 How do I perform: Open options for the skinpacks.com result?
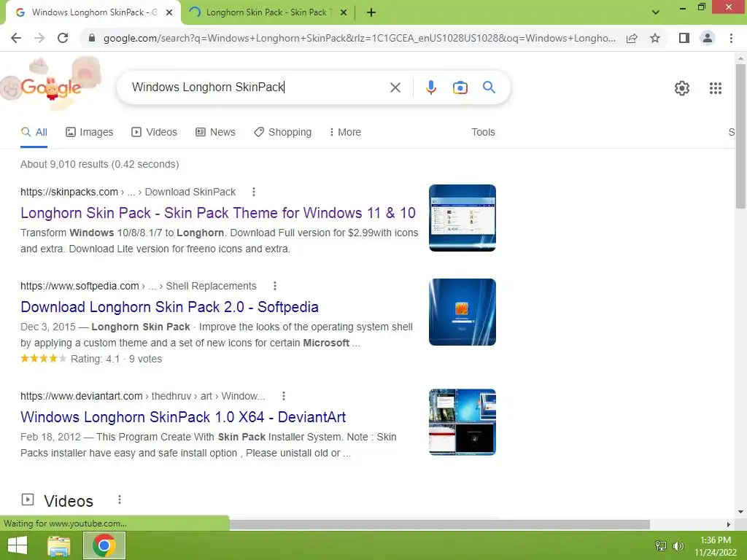click(253, 192)
